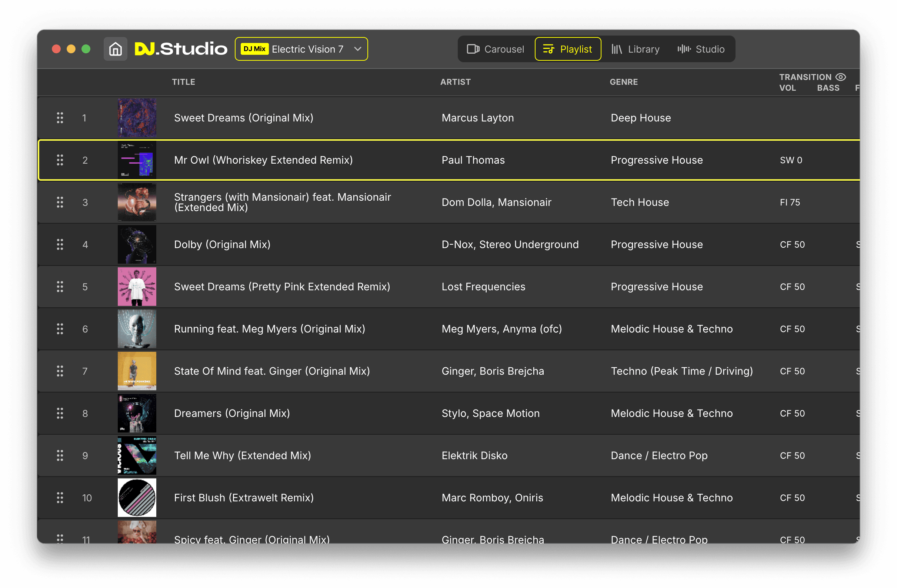Sort by the TITLE column header

[184, 82]
